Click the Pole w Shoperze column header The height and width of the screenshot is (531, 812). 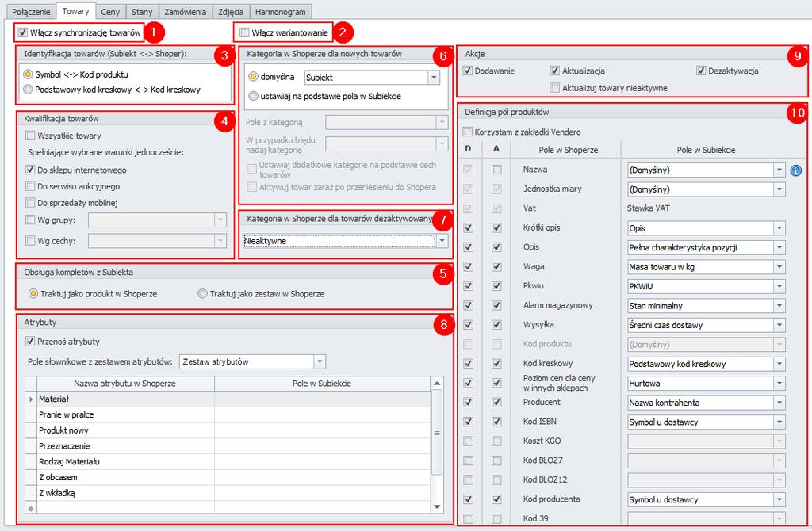point(568,150)
